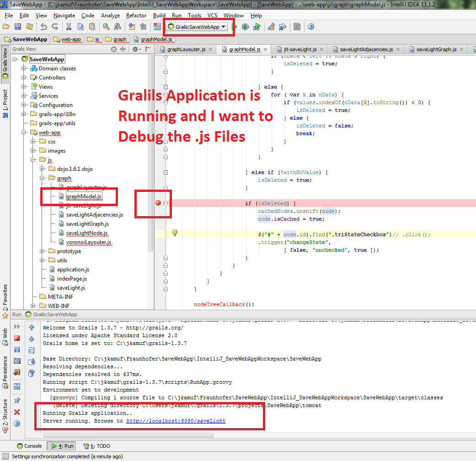Switch to the graphLayouter.js editor tab
Screen dimensions: 476x461
(x=186, y=49)
